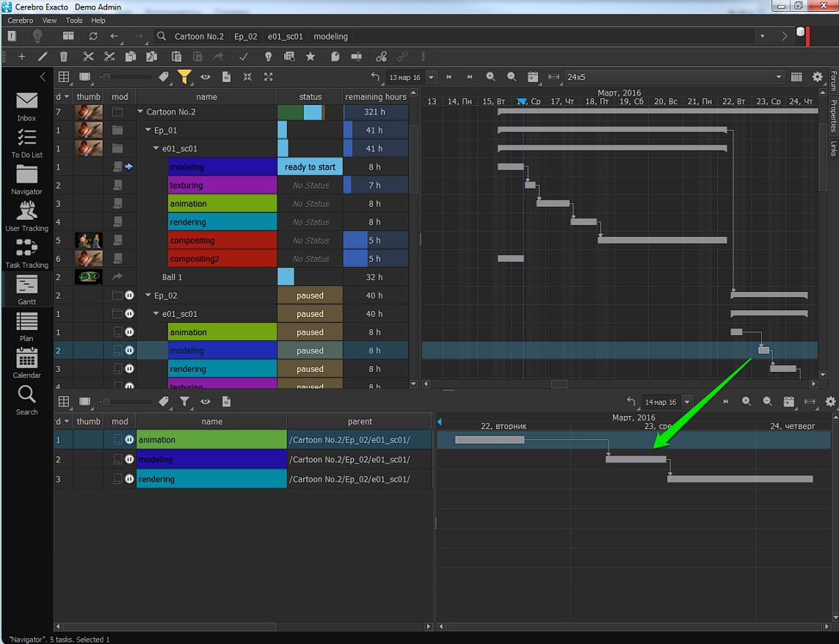Collapse e01_sc01 under Ep_02
Viewport: 839px width, 644px height.
point(156,313)
